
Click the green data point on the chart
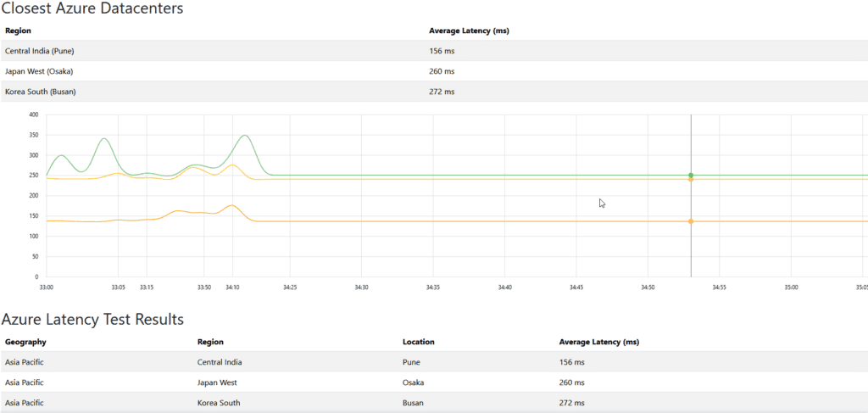click(x=691, y=175)
